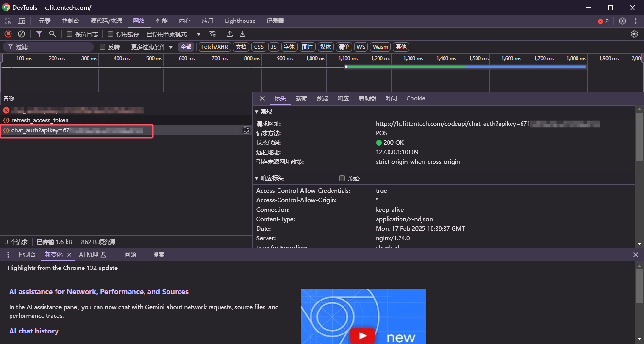Select the CSS filter type

click(259, 47)
